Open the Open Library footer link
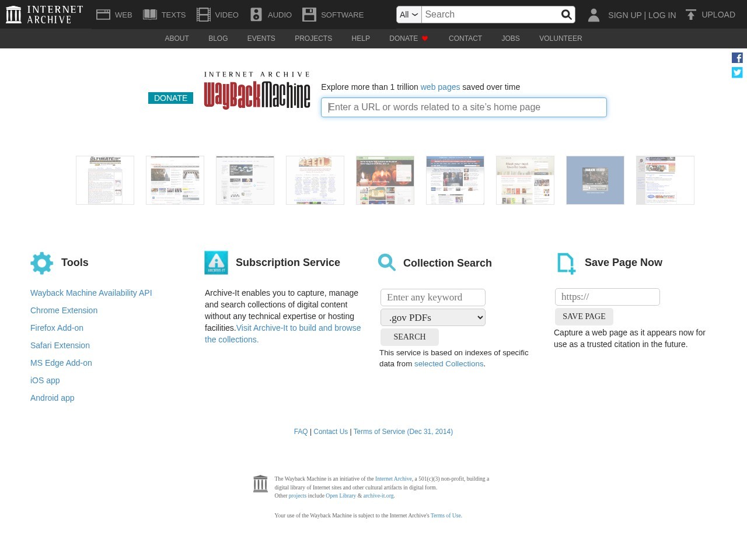 click(341, 496)
